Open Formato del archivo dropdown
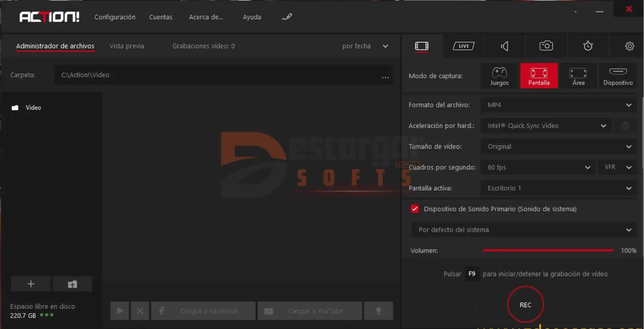Image resolution: width=644 pixels, height=329 pixels. coord(559,105)
